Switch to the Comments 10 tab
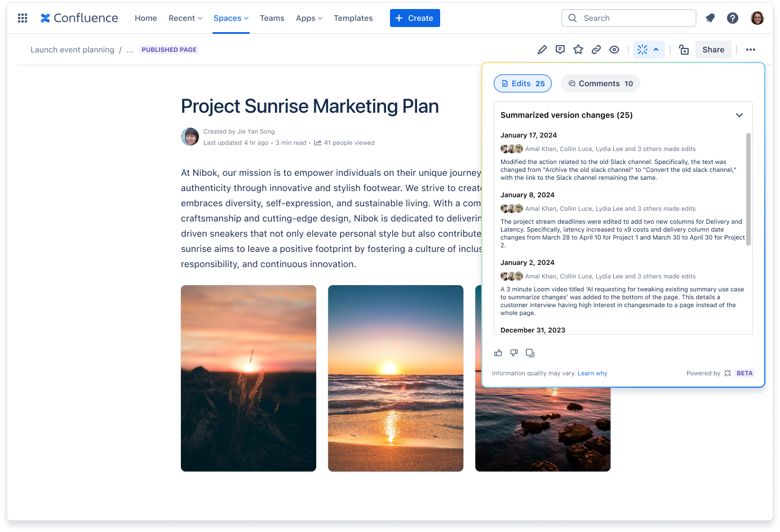The image size is (780, 532). point(600,83)
